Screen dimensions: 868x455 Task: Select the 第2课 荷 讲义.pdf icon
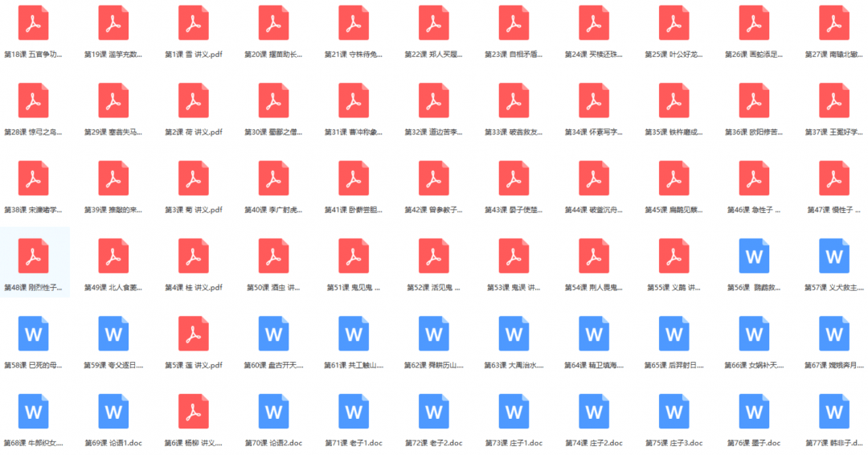[194, 100]
